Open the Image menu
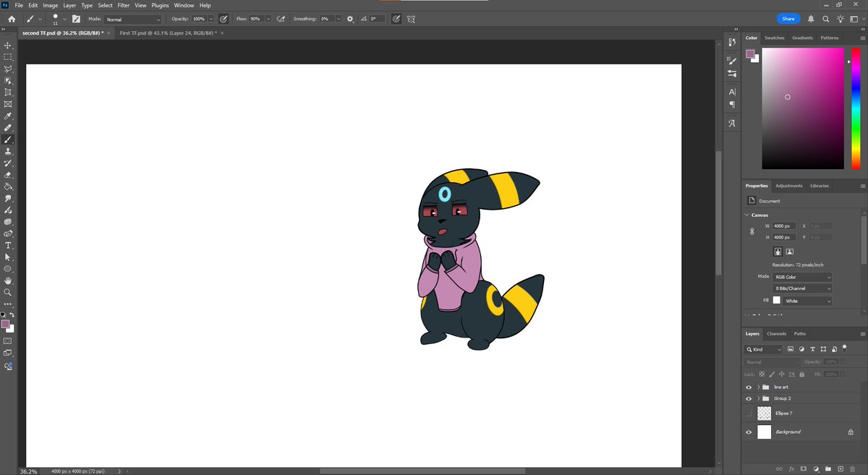The height and width of the screenshot is (475, 868). point(50,5)
